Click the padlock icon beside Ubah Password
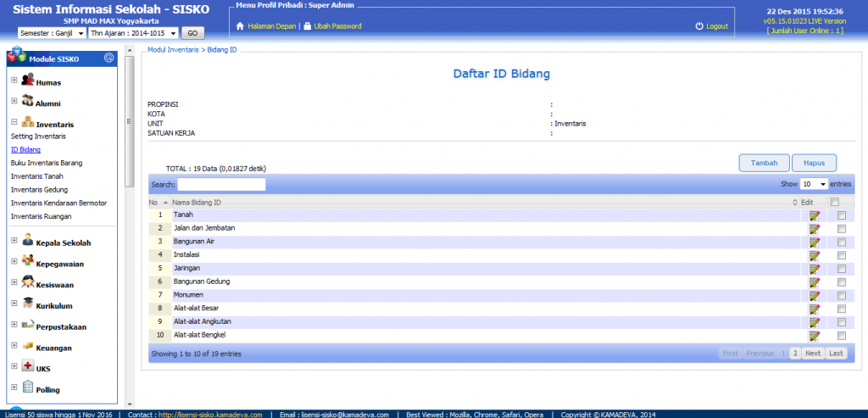Screen dimensions: 868x418 307,26
